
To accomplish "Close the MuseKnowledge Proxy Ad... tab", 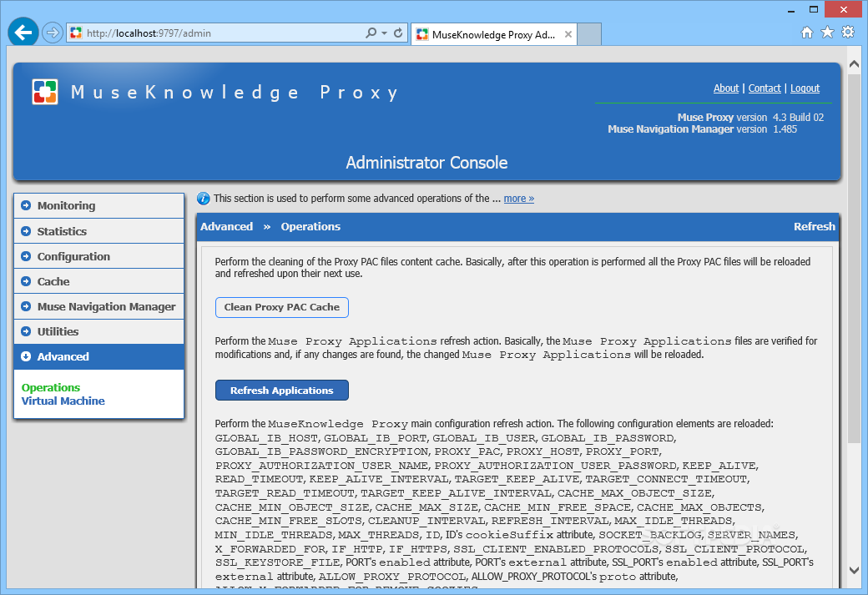I will click(568, 34).
